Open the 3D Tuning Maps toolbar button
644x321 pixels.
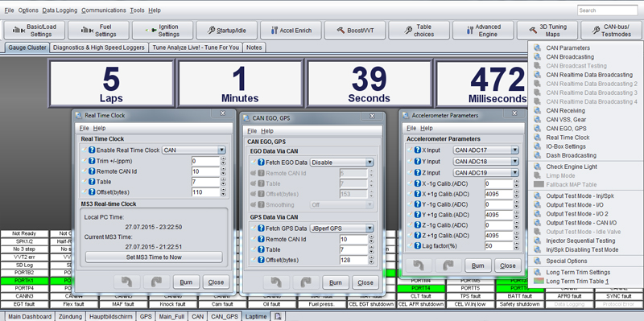547,31
